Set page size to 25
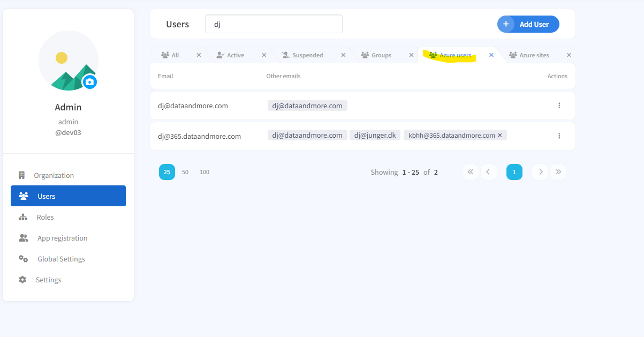This screenshot has width=644, height=337. pyautogui.click(x=167, y=172)
